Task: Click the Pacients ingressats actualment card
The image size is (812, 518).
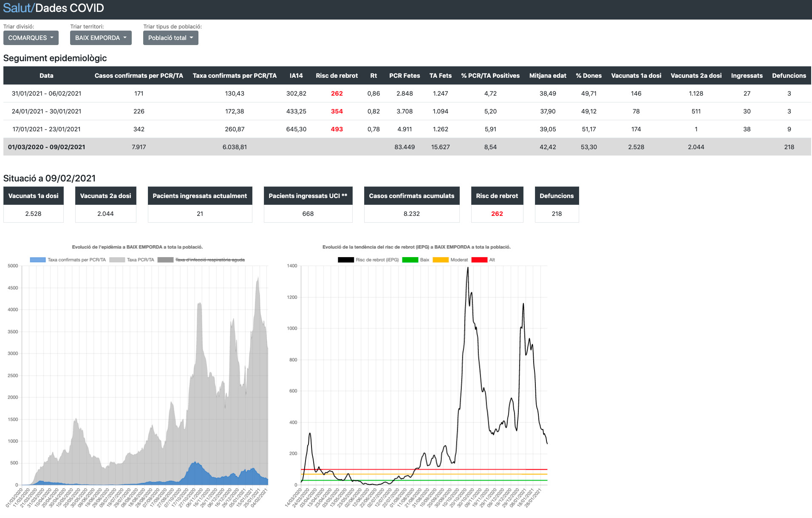Action: pos(200,204)
